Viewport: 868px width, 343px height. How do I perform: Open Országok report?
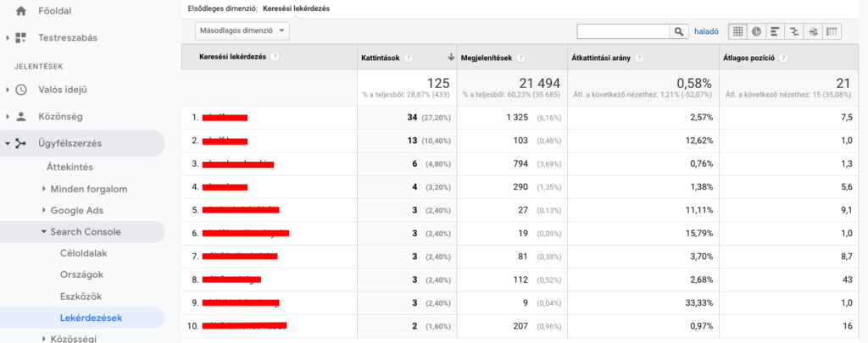(81, 274)
